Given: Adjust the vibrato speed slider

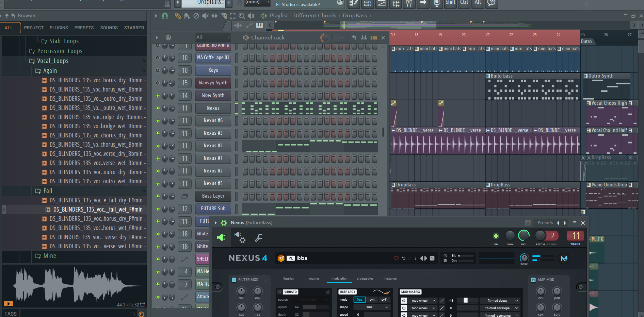Looking at the screenshot, I should [316, 307].
